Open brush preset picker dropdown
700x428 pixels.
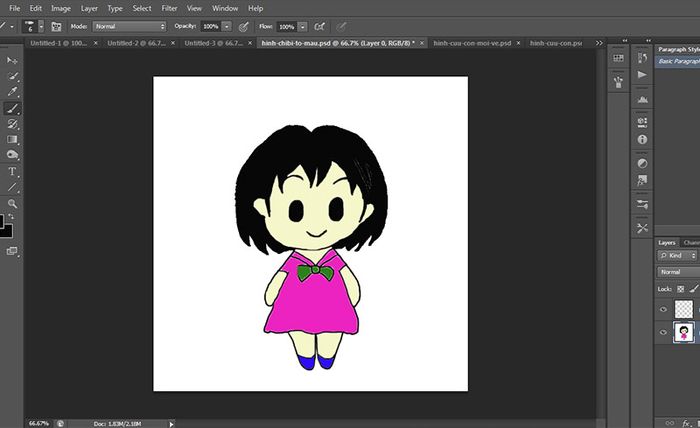click(x=41, y=27)
